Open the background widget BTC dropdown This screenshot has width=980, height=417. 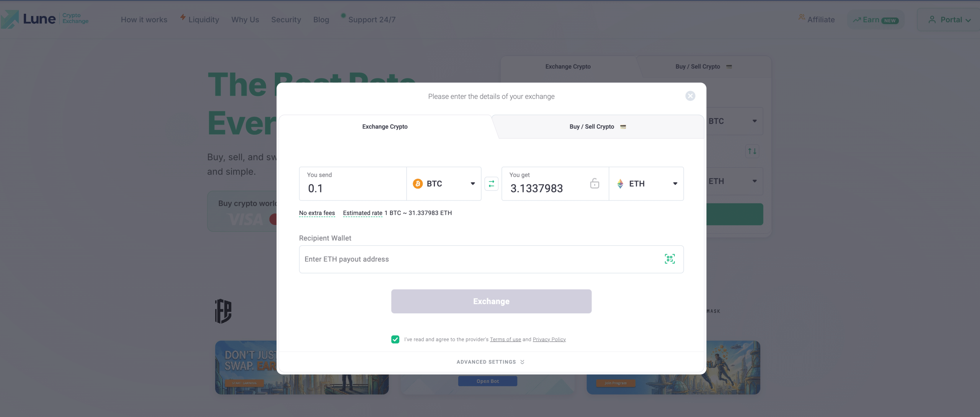pyautogui.click(x=734, y=121)
